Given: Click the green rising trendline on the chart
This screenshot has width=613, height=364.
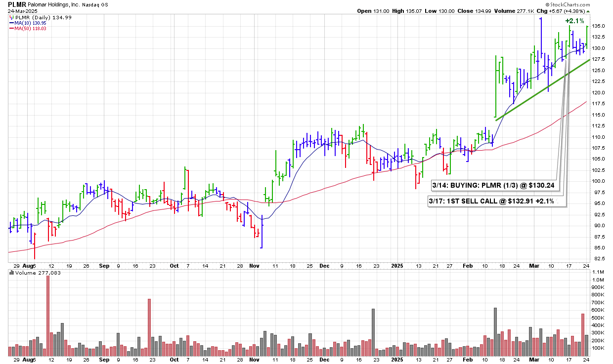Looking at the screenshot, I should click(x=542, y=89).
